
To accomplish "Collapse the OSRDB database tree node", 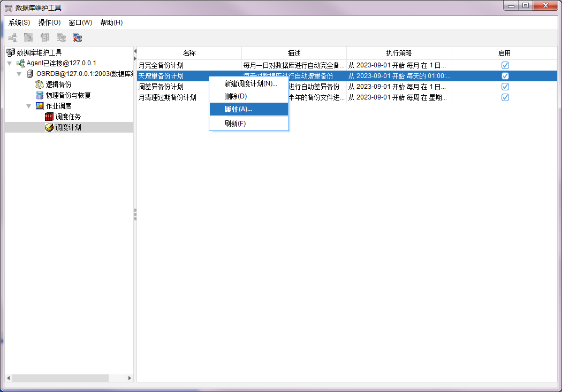I will click(x=19, y=74).
